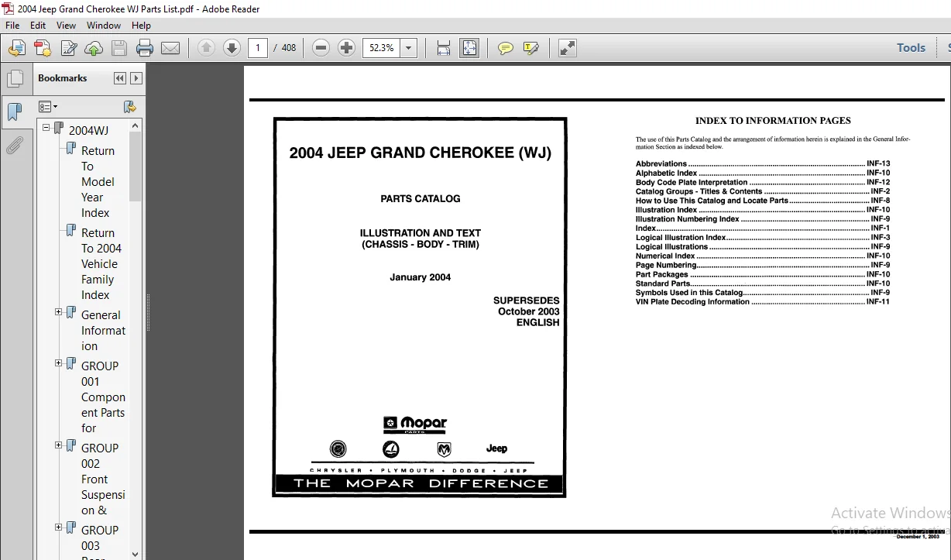Expand the General Information bookmark
The image size is (951, 560).
(x=58, y=312)
